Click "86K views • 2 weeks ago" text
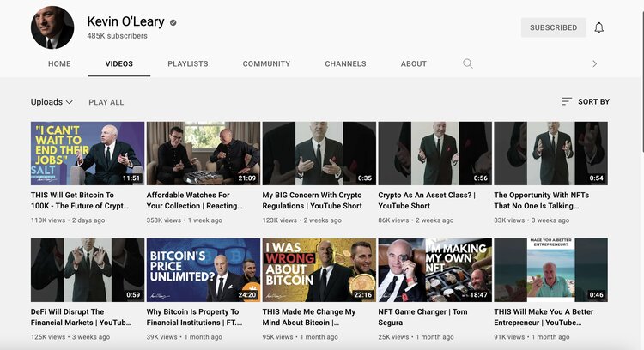This screenshot has height=350, width=644. (416, 220)
